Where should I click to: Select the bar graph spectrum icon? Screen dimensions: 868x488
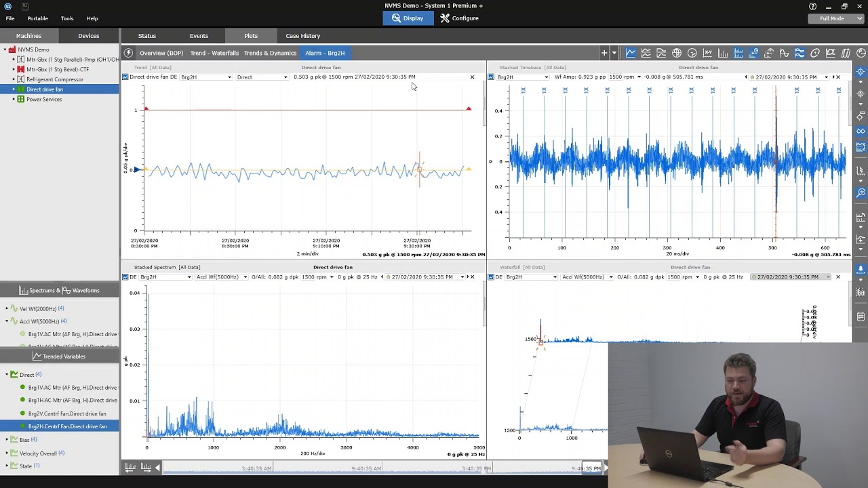[723, 53]
